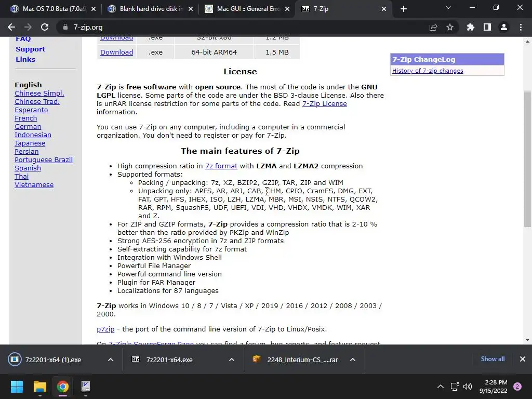Screen dimensions: 532x399
Task: Open the FAQ sidebar link
Action: [23, 39]
